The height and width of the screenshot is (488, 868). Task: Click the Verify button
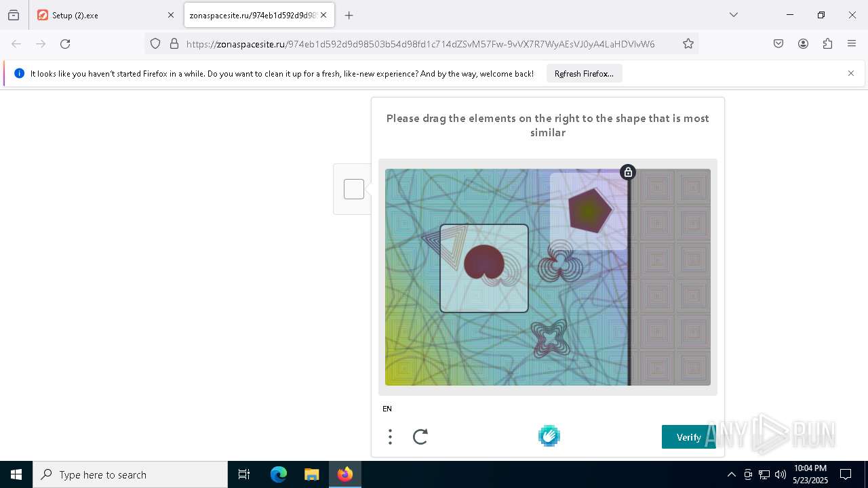[688, 437]
